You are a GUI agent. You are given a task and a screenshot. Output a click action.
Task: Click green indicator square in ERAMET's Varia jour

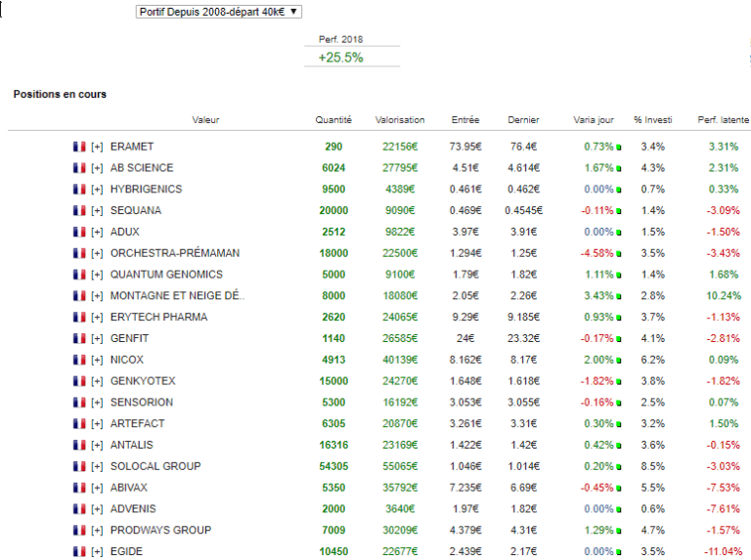tap(618, 148)
